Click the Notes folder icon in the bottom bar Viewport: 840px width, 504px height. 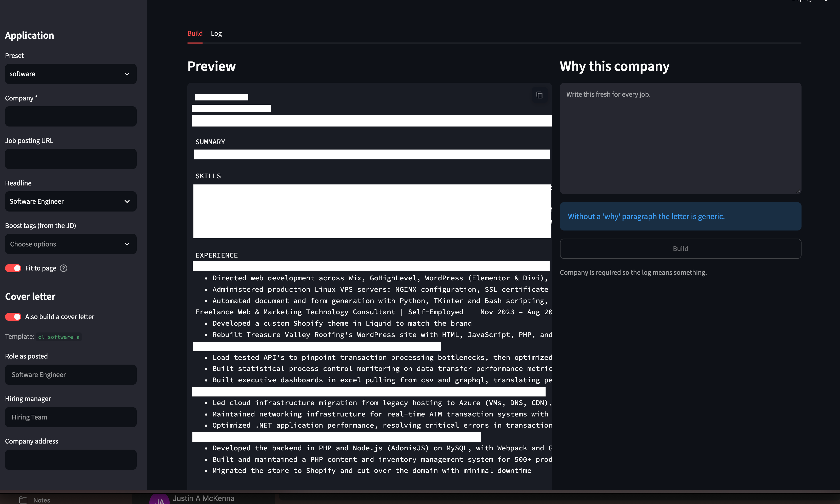(x=23, y=500)
